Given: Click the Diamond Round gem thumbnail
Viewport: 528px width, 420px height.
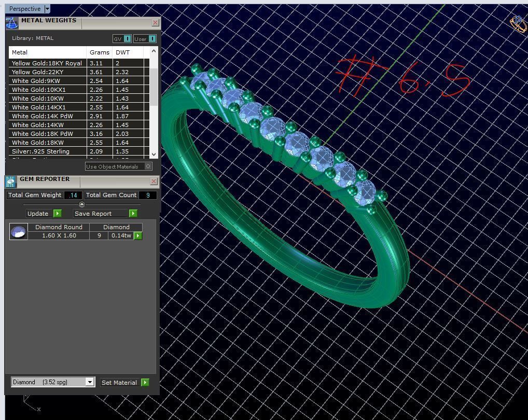Looking at the screenshot, I should pos(19,231).
